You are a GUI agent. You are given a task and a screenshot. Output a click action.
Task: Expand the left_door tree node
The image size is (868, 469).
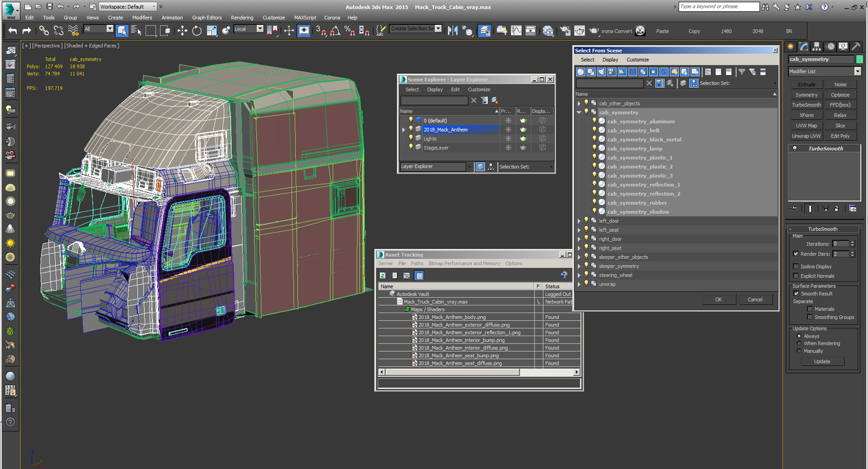579,221
